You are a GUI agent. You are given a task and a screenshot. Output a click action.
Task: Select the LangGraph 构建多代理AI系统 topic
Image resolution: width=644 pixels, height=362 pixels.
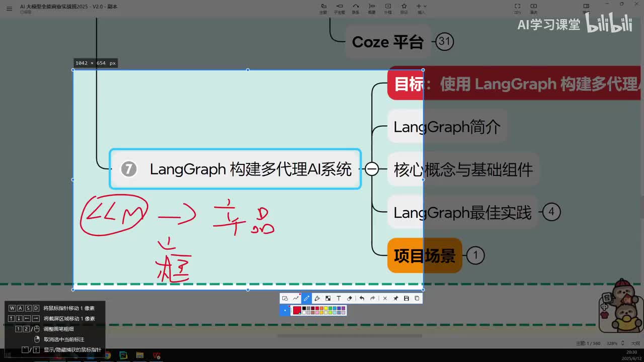click(x=235, y=169)
